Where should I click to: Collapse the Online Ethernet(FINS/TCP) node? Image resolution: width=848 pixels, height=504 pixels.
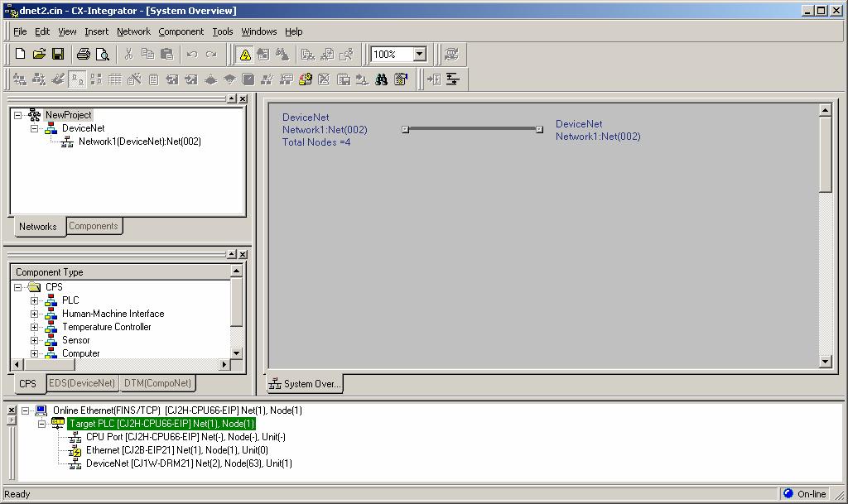26,410
